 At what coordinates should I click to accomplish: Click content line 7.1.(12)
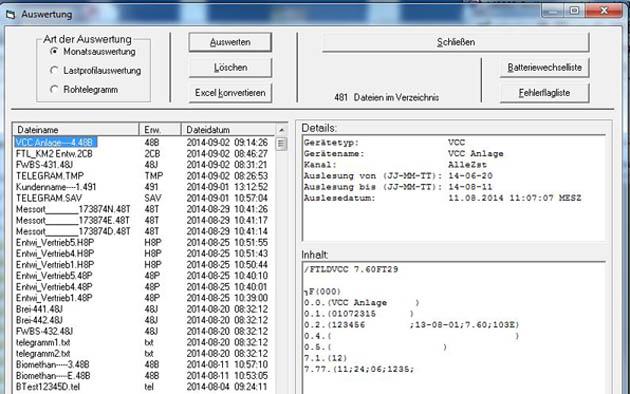click(x=325, y=358)
